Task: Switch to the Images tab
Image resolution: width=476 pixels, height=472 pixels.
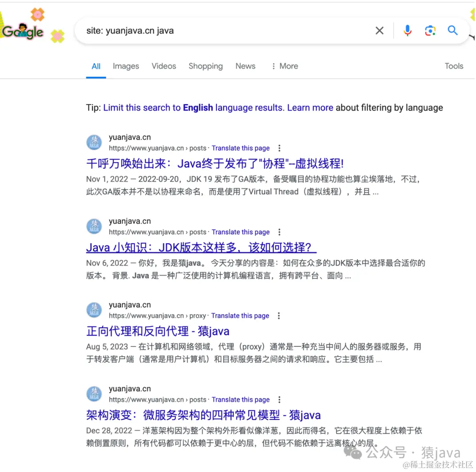Action: pyautogui.click(x=126, y=66)
